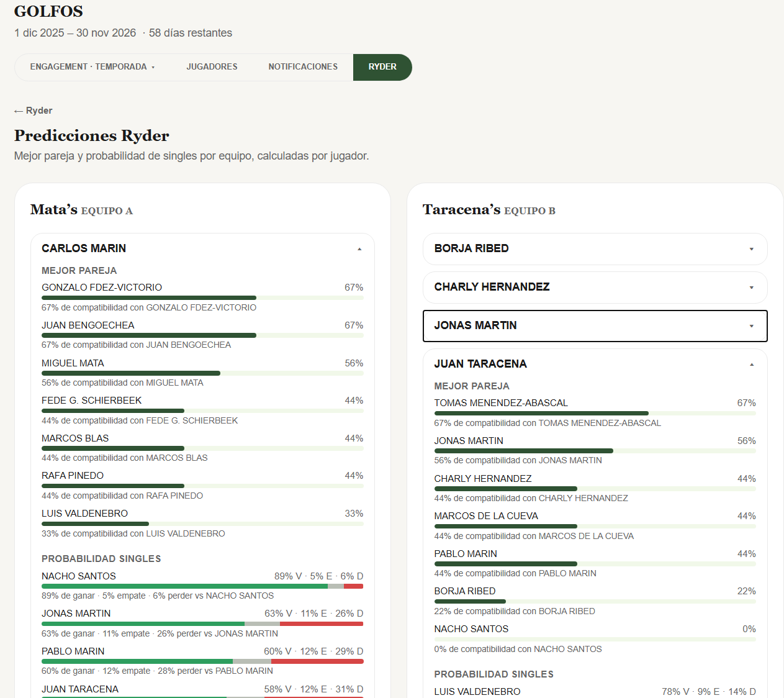Click JUAN TARACENA in Carlos Marin's singles
This screenshot has height=698, width=784.
[80, 689]
